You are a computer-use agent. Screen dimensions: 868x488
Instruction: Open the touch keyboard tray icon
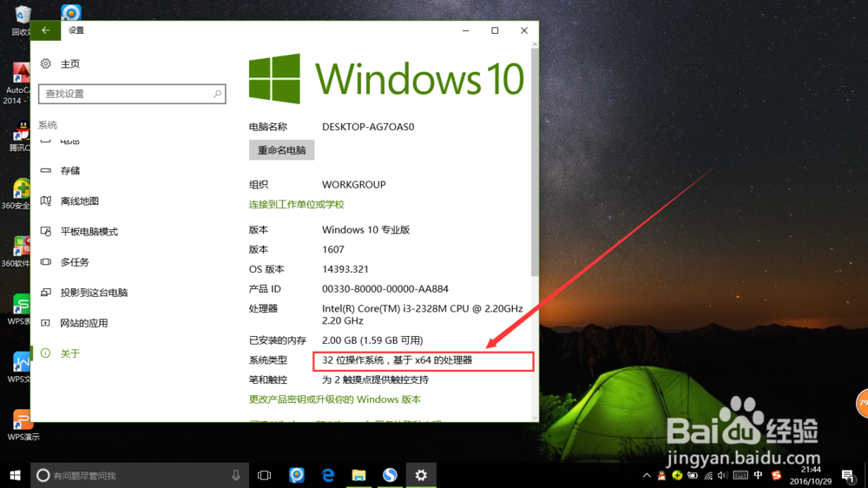pos(740,476)
